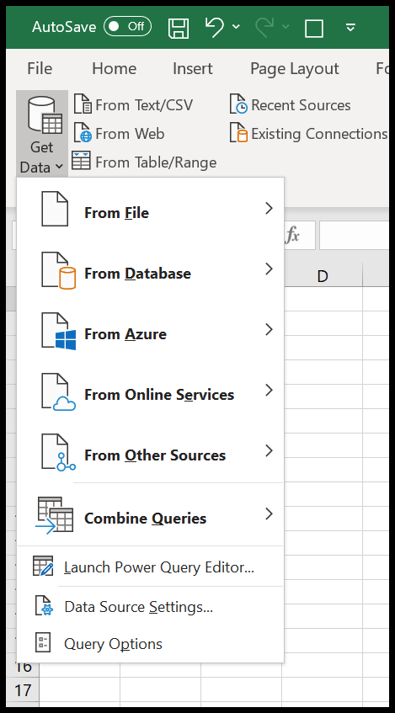This screenshot has height=713, width=395.
Task: Open Customize Quick Access Toolbar dropdown
Action: point(350,28)
